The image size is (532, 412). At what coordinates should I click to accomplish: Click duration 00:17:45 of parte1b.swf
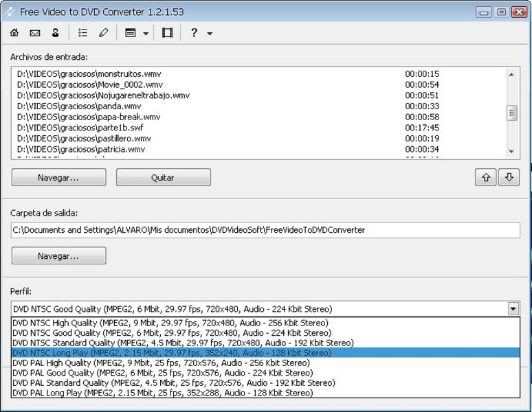click(422, 128)
